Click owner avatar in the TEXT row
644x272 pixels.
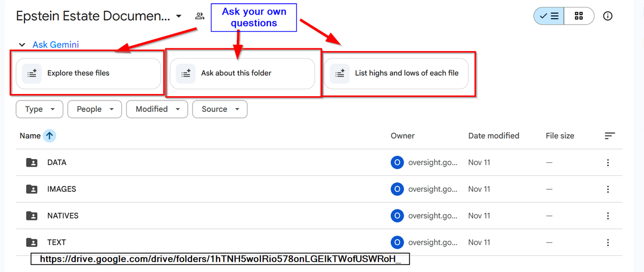pos(397,242)
